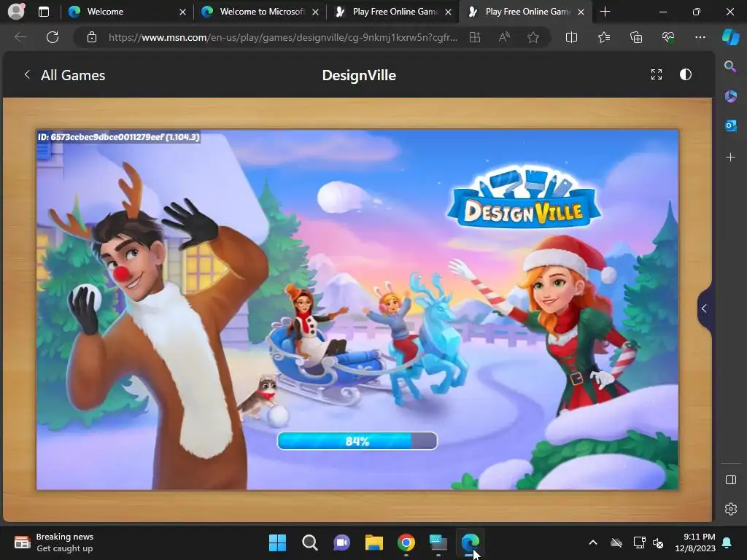Show hidden tray icons chevron
This screenshot has height=560, width=747.
(593, 542)
